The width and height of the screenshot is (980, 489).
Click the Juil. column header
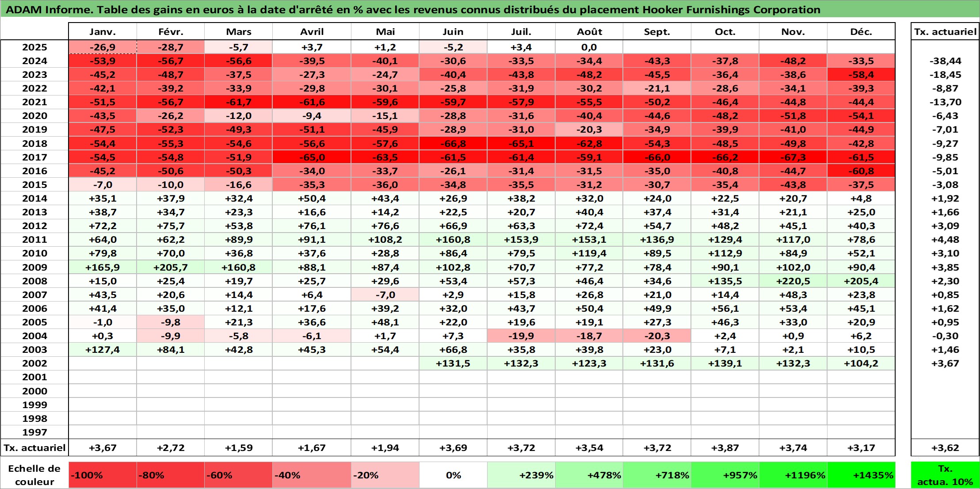tap(521, 31)
